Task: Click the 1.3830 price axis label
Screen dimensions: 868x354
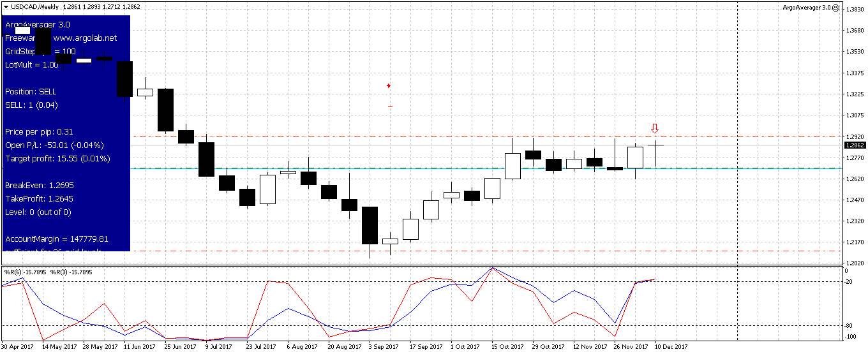Action: (855, 10)
